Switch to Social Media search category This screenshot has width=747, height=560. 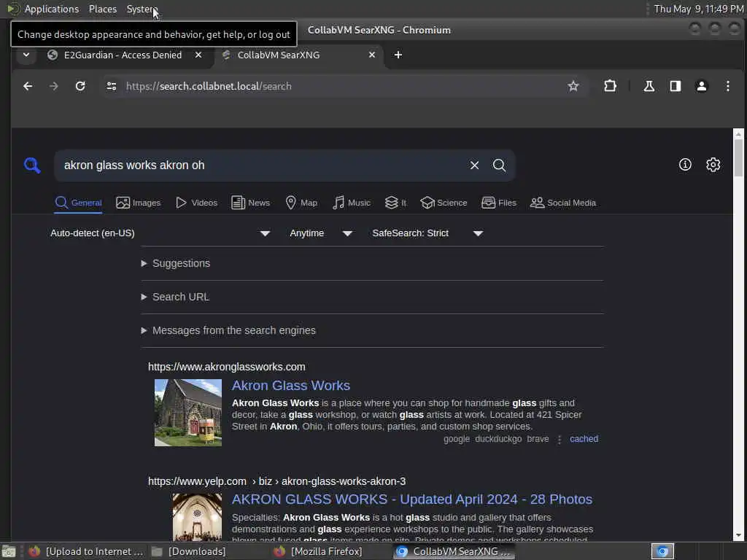click(x=563, y=203)
